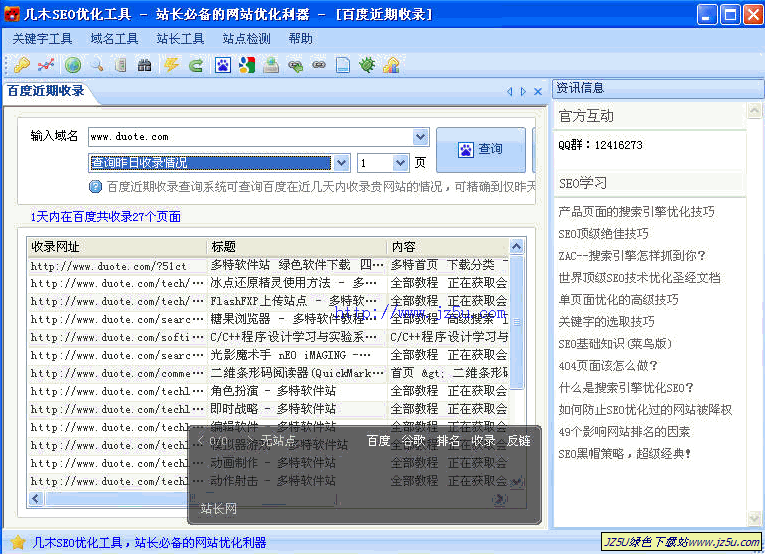Open link 如何防止SEO优化过的网站被降权
This screenshot has height=554, width=765.
pyautogui.click(x=645, y=410)
